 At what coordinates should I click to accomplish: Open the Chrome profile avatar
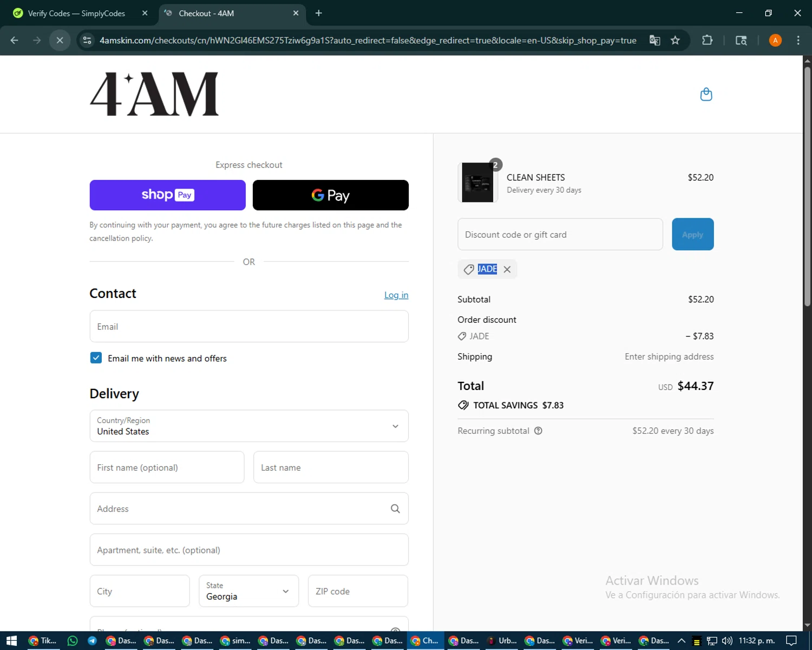pos(775,40)
